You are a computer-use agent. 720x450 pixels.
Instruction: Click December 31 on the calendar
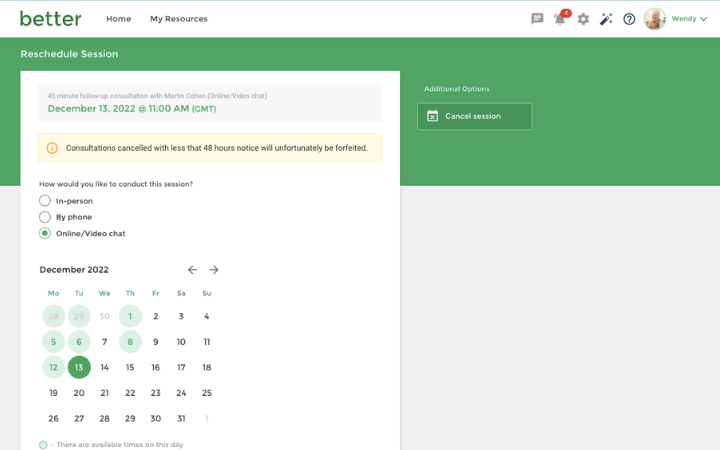point(181,418)
